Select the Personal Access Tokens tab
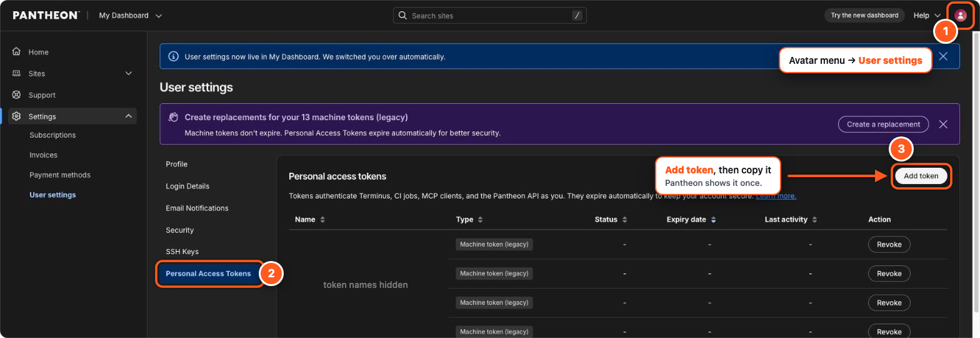The width and height of the screenshot is (980, 338). pos(208,274)
